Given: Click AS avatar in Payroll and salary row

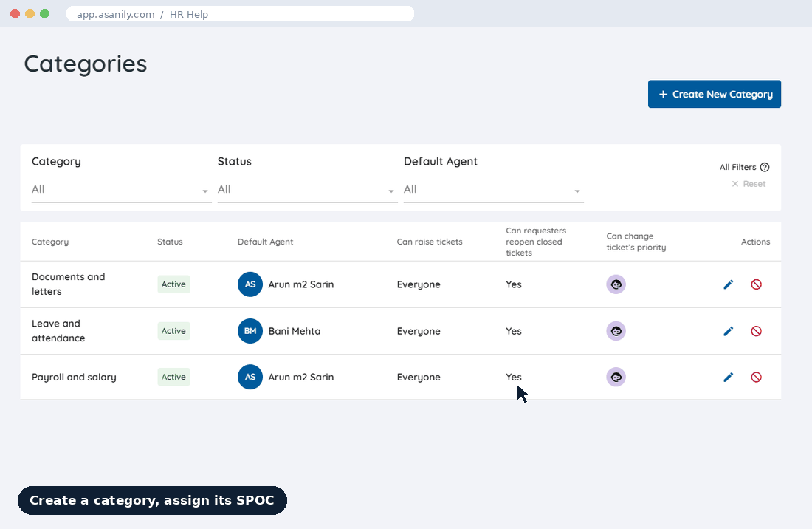Looking at the screenshot, I should (250, 378).
